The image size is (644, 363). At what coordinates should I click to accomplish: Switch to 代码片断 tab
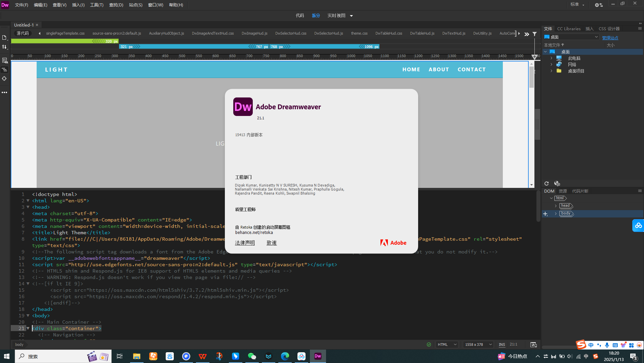pos(580,191)
